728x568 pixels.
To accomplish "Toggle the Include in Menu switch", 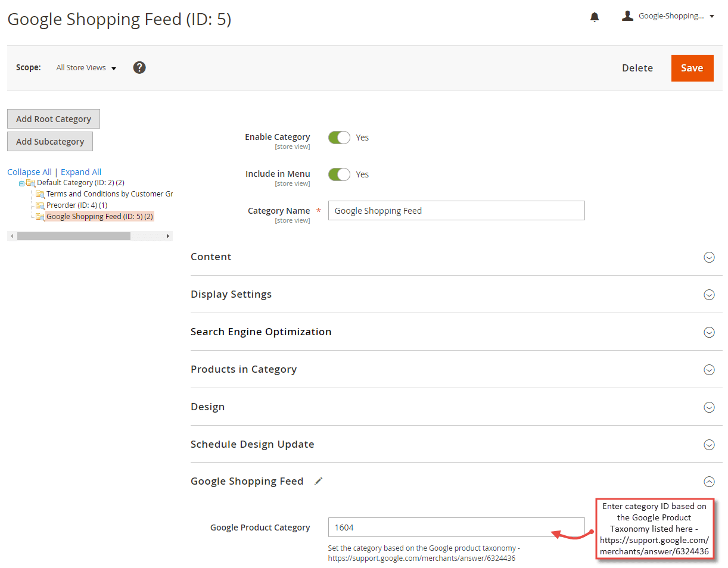I will [x=339, y=174].
